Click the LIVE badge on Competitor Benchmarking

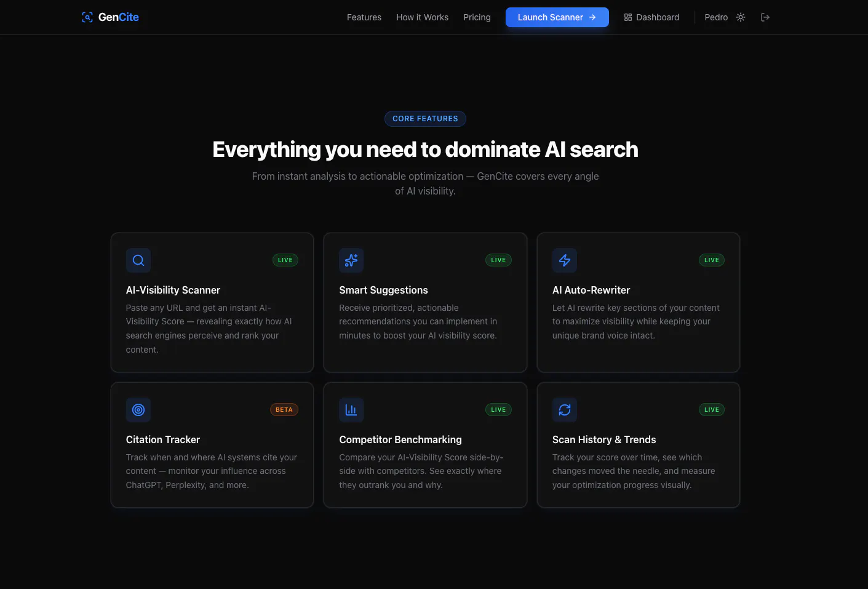498,410
